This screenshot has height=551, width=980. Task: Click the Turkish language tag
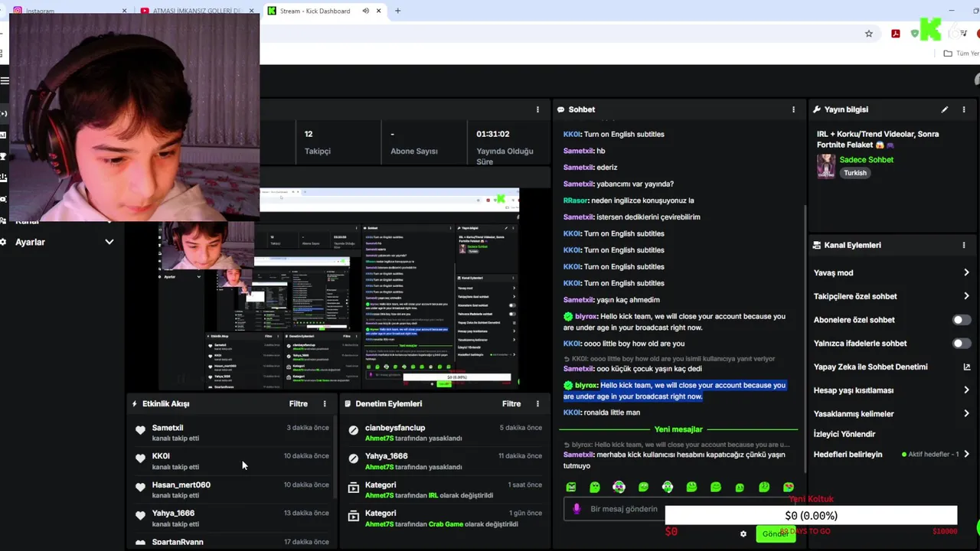pyautogui.click(x=855, y=173)
